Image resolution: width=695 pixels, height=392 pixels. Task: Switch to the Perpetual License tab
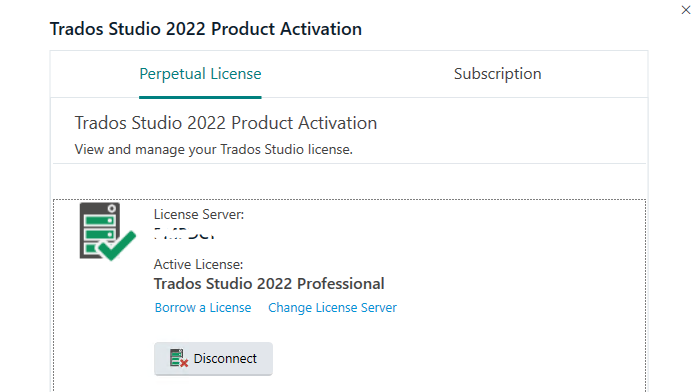pyautogui.click(x=200, y=74)
